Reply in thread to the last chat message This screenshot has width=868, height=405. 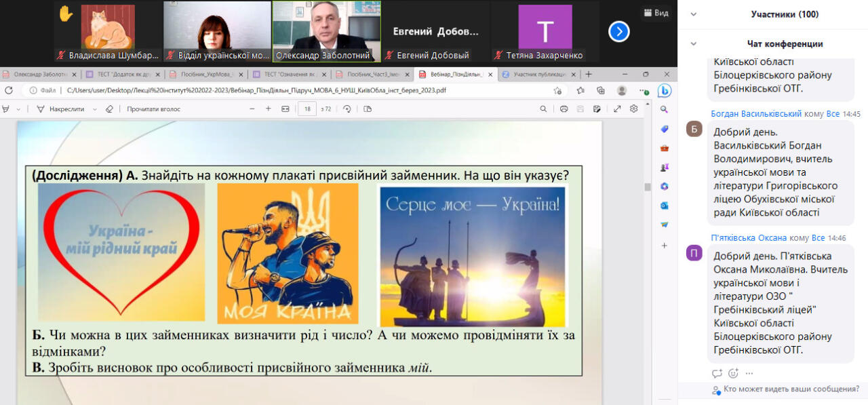pyautogui.click(x=717, y=373)
